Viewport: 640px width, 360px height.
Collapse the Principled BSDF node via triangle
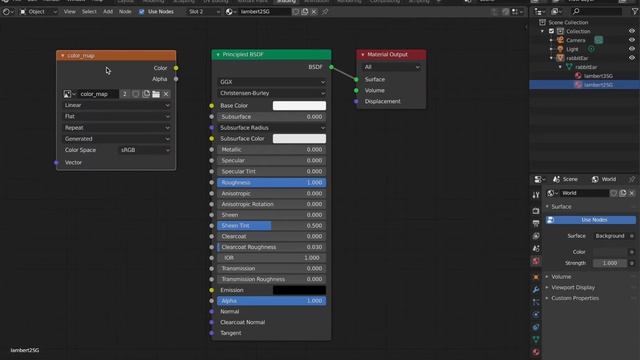click(x=218, y=54)
